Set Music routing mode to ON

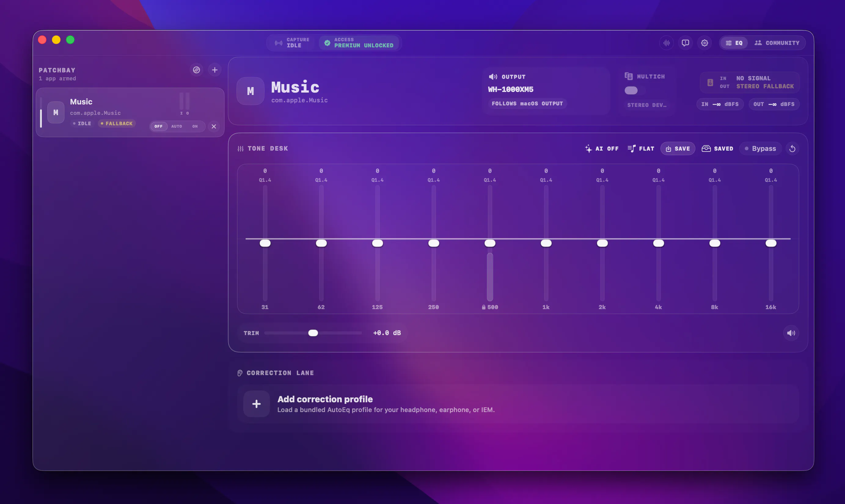tap(195, 126)
